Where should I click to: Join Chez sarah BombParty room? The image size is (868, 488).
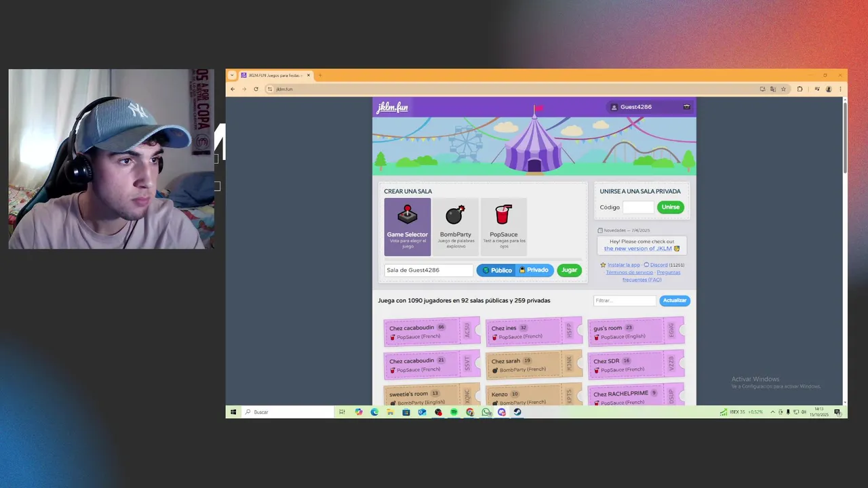pyautogui.click(x=534, y=364)
